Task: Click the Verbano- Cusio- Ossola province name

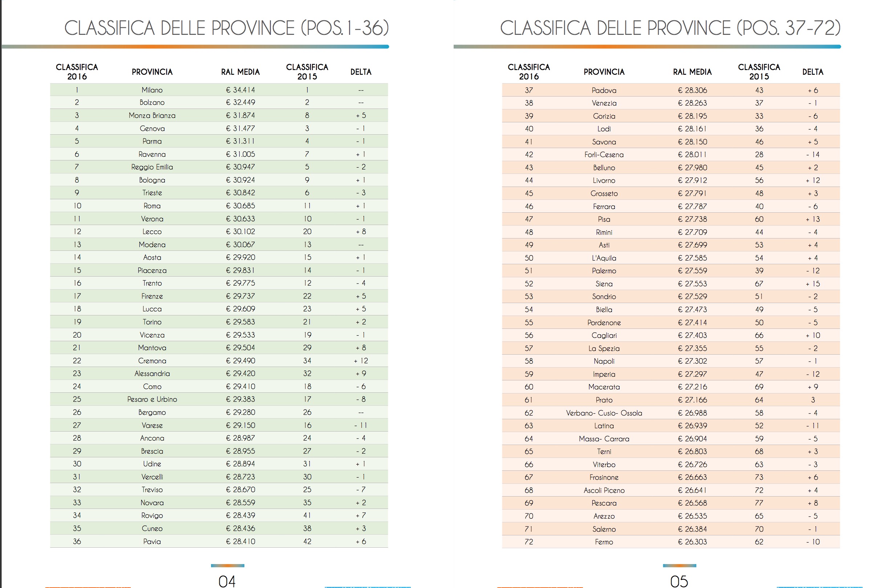Action: tap(604, 413)
